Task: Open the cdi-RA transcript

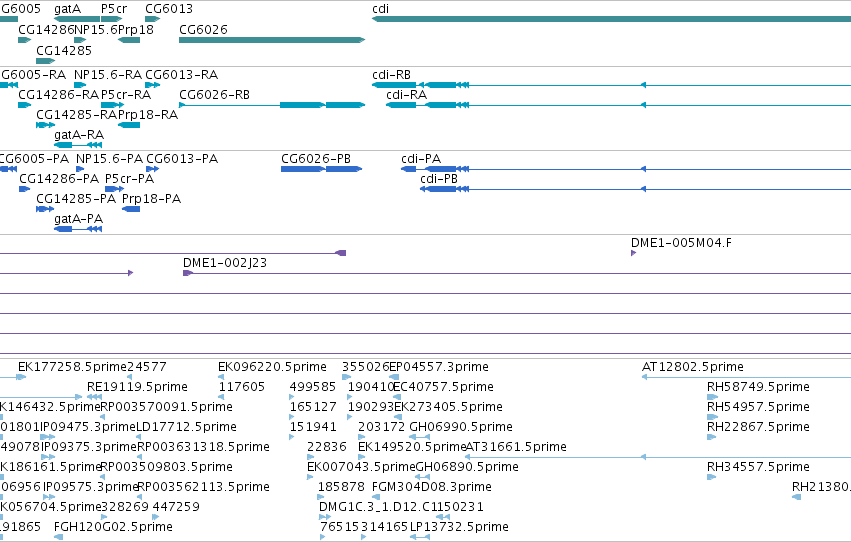Action: [618, 105]
